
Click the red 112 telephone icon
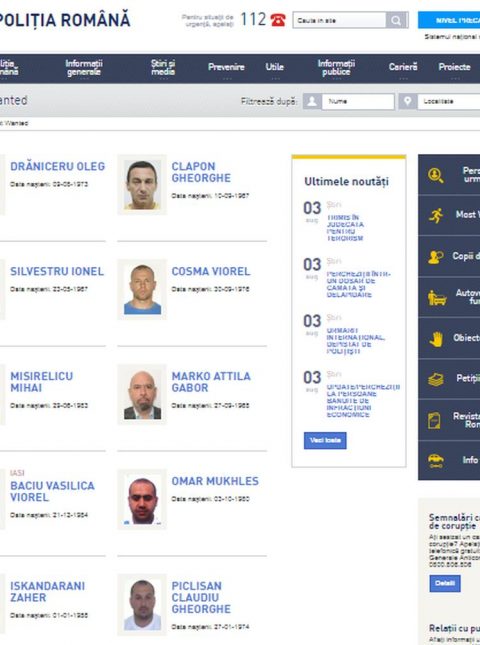[x=278, y=20]
